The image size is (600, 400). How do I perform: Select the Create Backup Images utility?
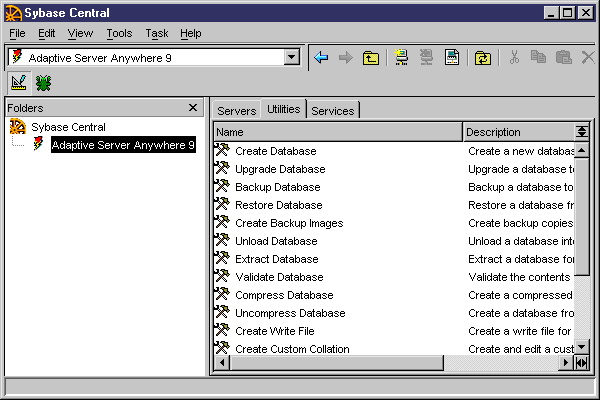[289, 223]
